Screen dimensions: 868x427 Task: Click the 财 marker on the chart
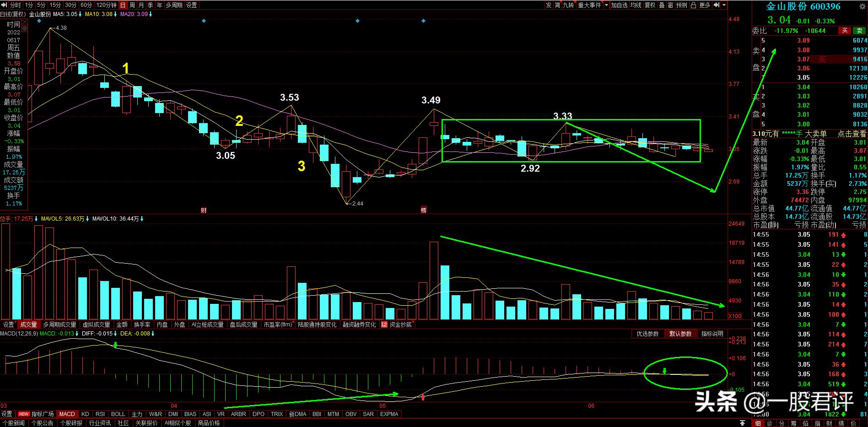(x=204, y=210)
